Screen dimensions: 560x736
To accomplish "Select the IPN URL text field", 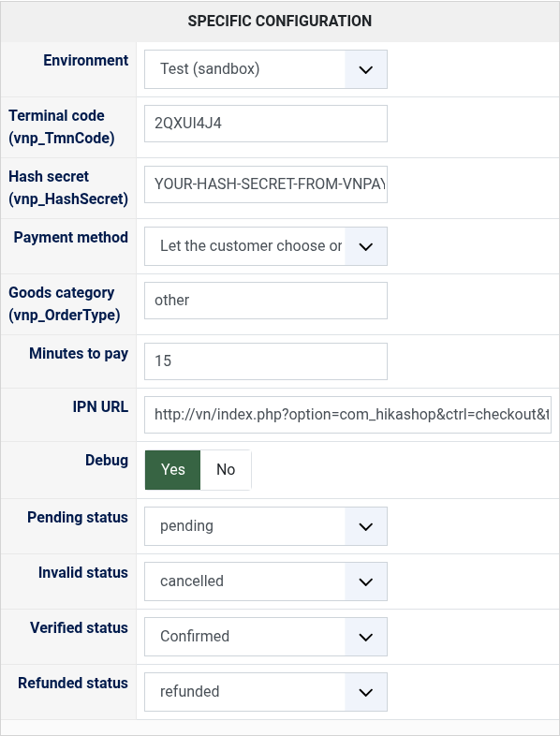I will 347,415.
